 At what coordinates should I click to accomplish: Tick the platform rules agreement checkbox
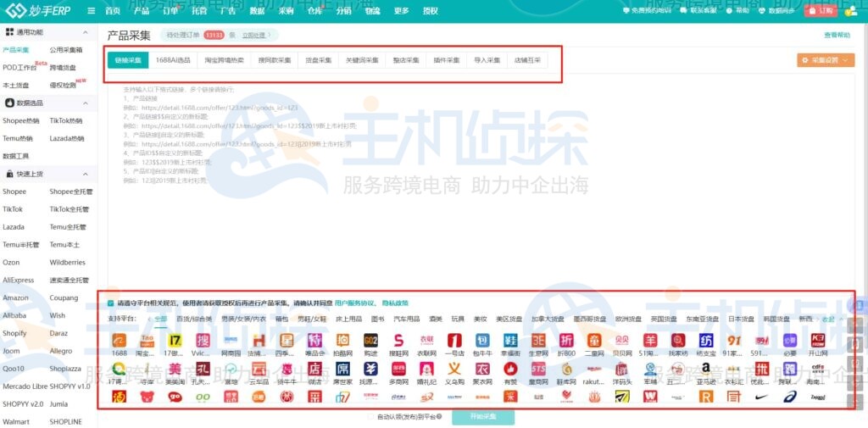pos(111,303)
